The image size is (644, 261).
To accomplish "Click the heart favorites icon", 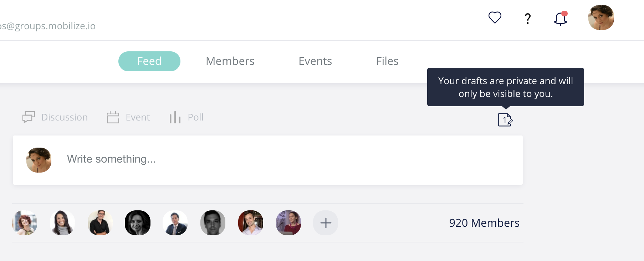I will click(495, 17).
